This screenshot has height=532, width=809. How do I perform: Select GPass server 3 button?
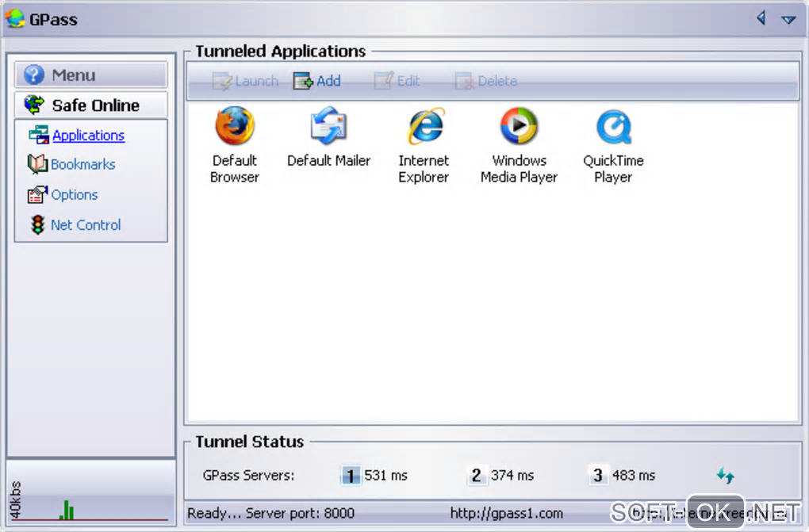point(597,475)
